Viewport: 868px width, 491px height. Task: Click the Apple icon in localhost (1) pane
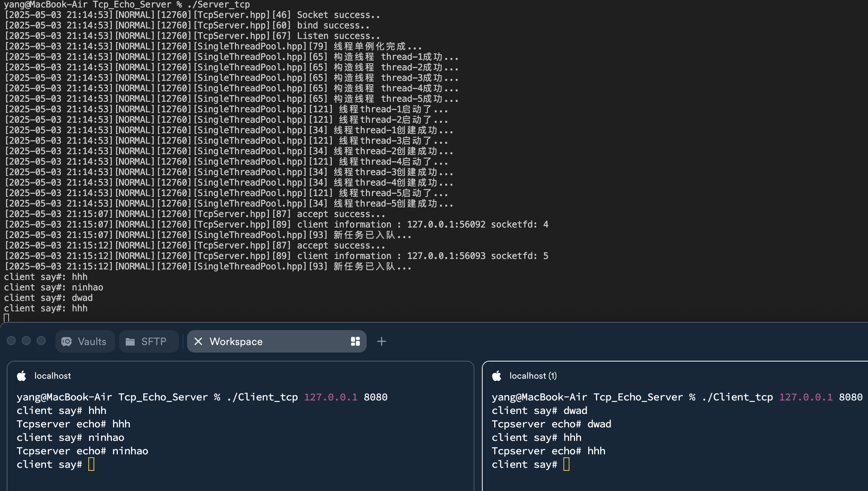point(496,376)
